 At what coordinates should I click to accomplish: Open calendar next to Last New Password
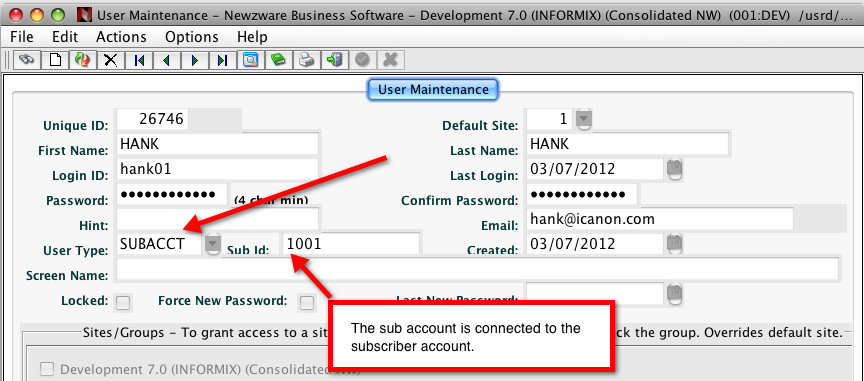pyautogui.click(x=674, y=294)
